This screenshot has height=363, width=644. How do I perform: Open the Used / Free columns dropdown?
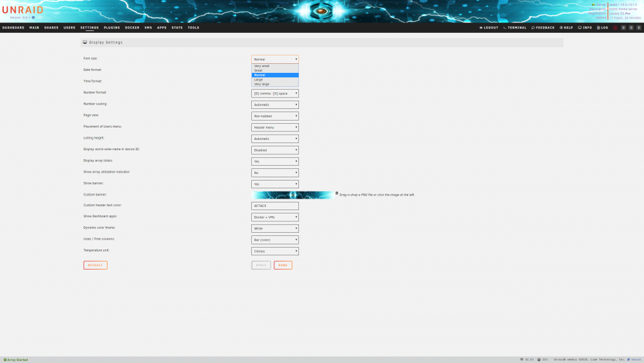click(x=275, y=240)
